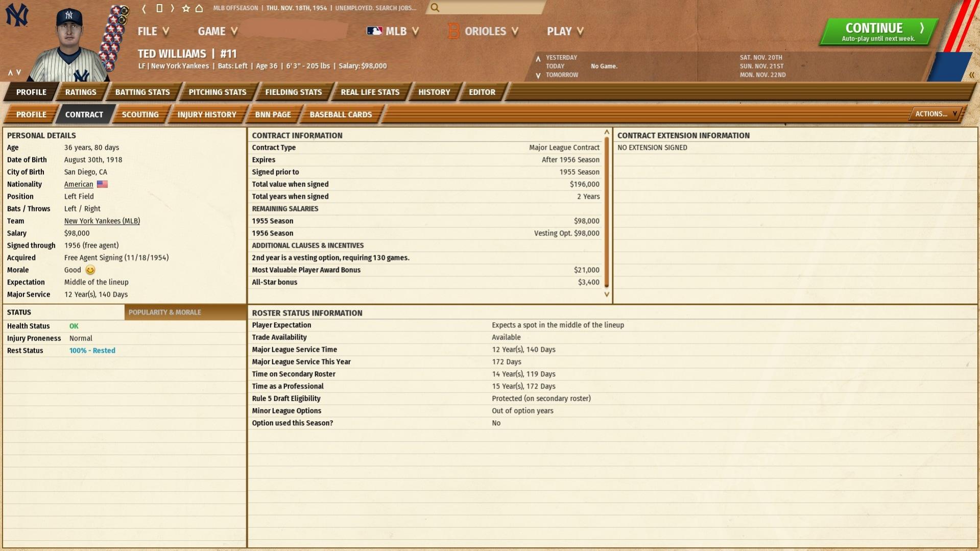This screenshot has height=551, width=980.
Task: Click contract info scroll up arrow
Action: point(607,133)
